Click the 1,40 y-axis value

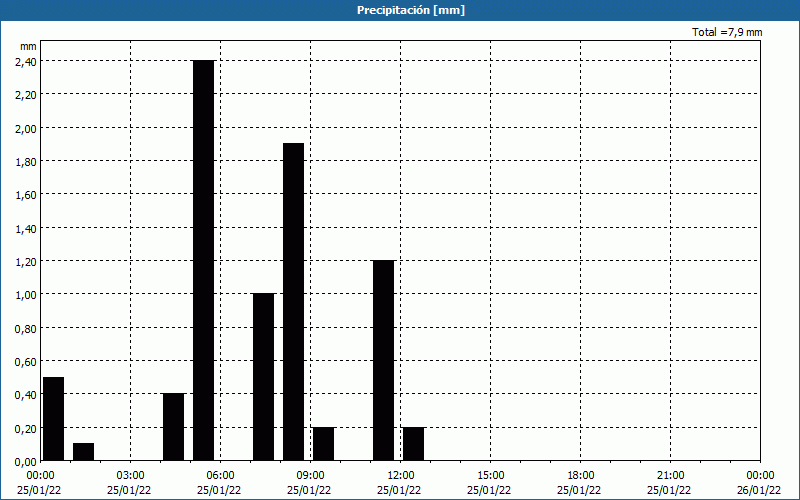coord(26,228)
